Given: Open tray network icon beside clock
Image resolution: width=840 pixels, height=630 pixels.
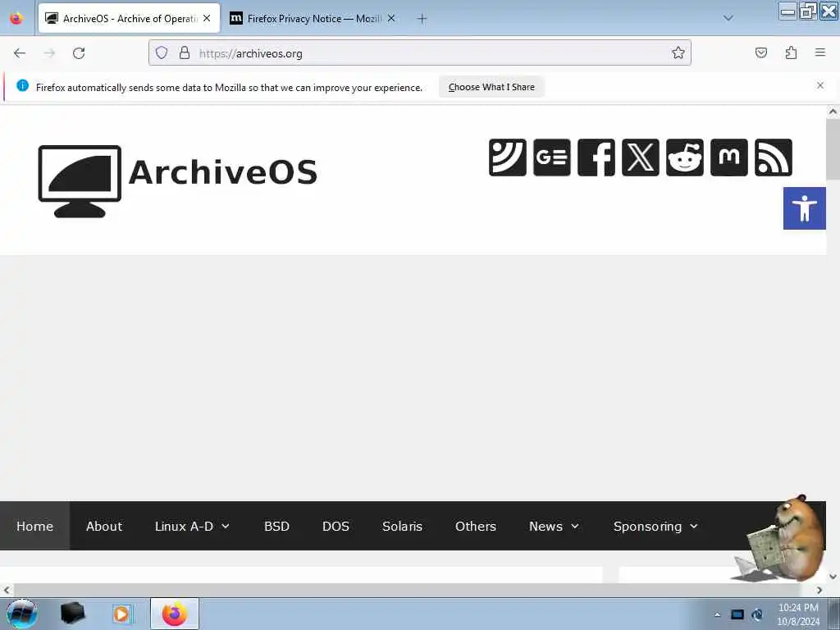Looking at the screenshot, I should [757, 614].
